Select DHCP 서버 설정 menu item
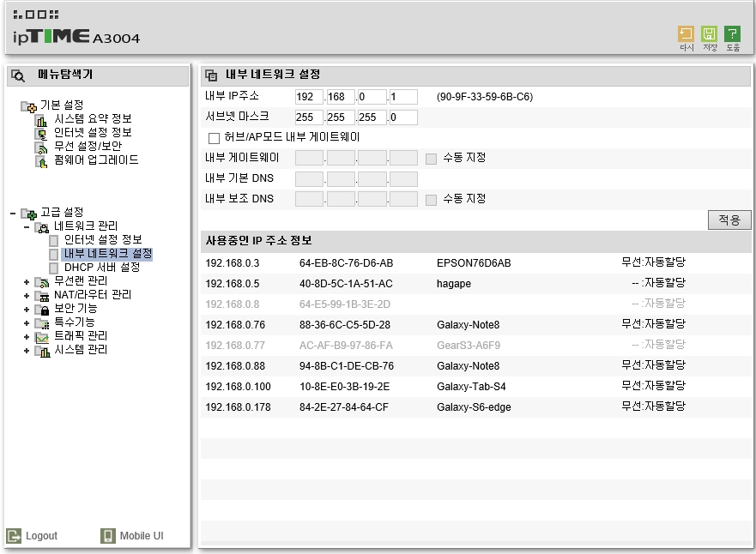Screen dimensions: 756x554 click(x=101, y=268)
